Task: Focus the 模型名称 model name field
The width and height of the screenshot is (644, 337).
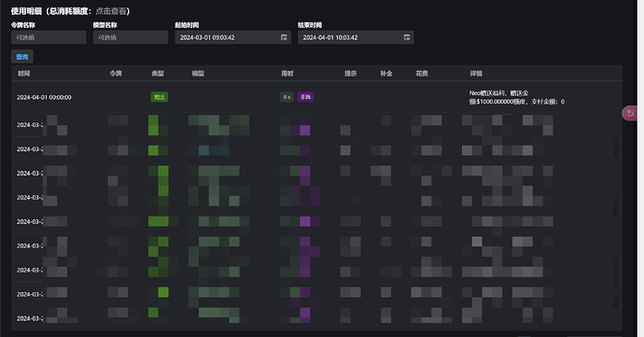Action: click(x=131, y=37)
